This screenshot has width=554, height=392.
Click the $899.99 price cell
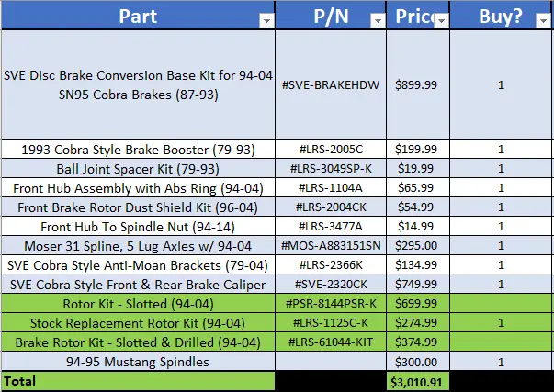pyautogui.click(x=418, y=84)
